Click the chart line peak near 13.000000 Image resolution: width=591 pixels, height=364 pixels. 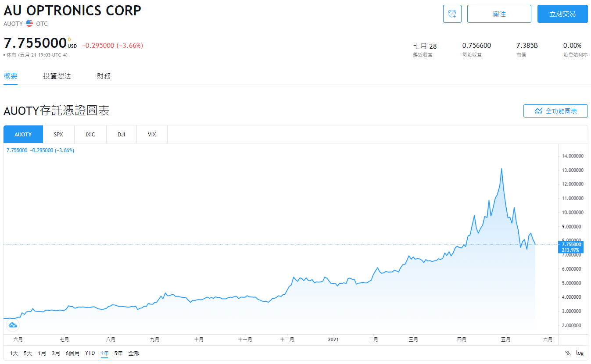501,169
